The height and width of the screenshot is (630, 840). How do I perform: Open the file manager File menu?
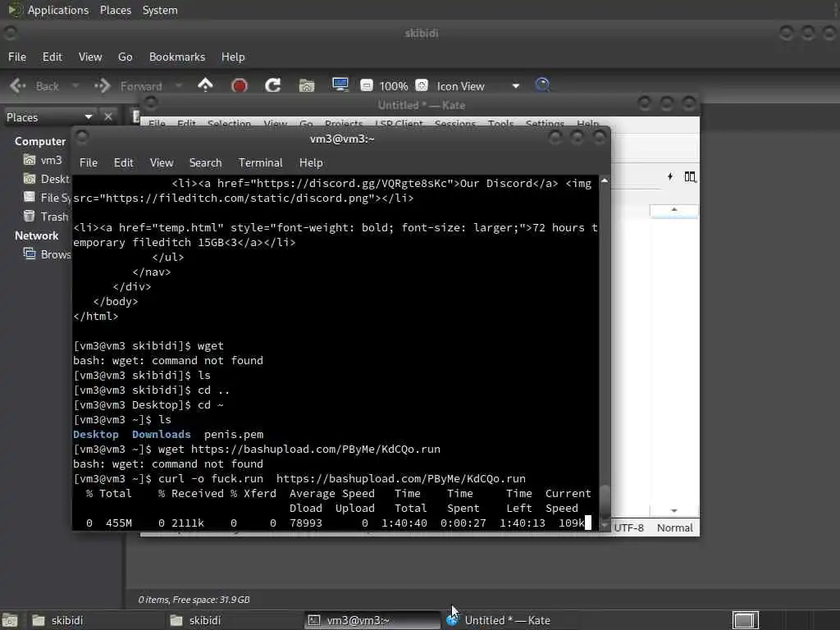(17, 57)
